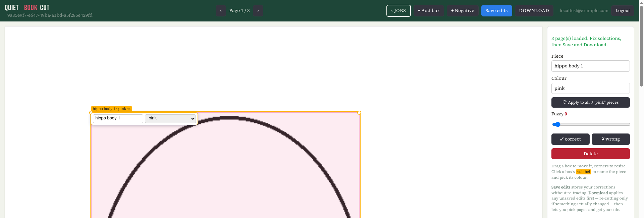644x218 pixels.
Task: Click the hippo body 1 · pink box label
Action: pos(111,109)
